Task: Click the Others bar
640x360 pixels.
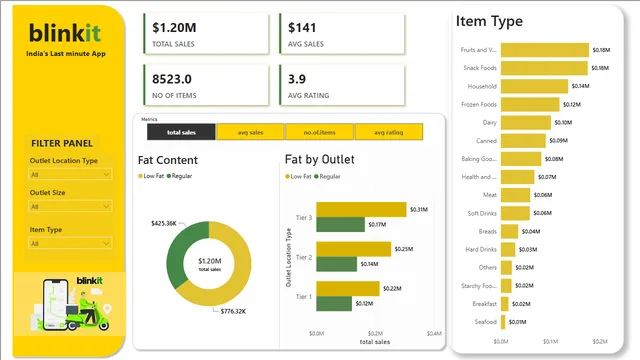Action: tap(507, 267)
